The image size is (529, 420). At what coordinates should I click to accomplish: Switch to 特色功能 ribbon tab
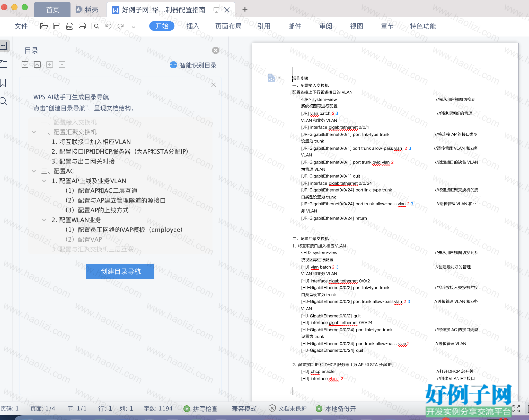pos(423,26)
